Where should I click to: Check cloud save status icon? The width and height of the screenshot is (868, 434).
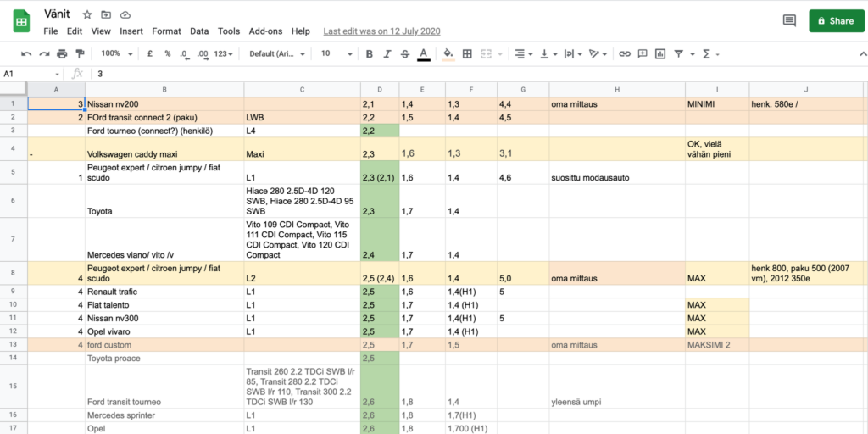125,15
